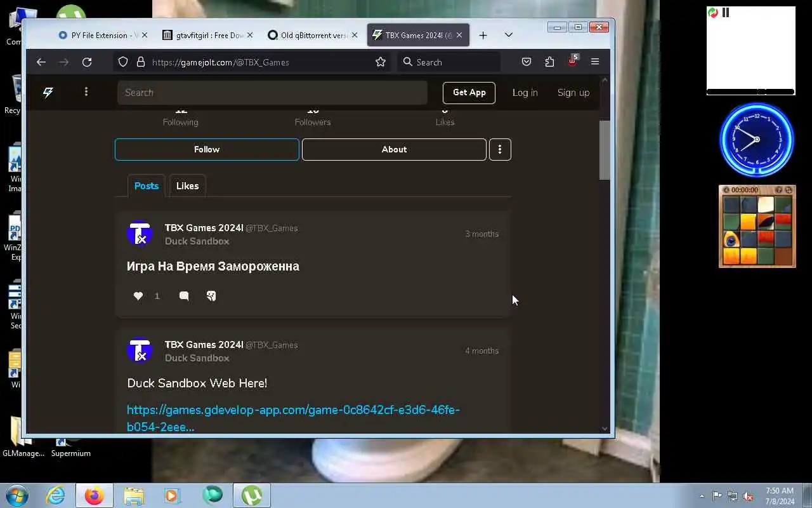812x508 pixels.
Task: Close the gtavfitgirl tab
Action: 249,36
